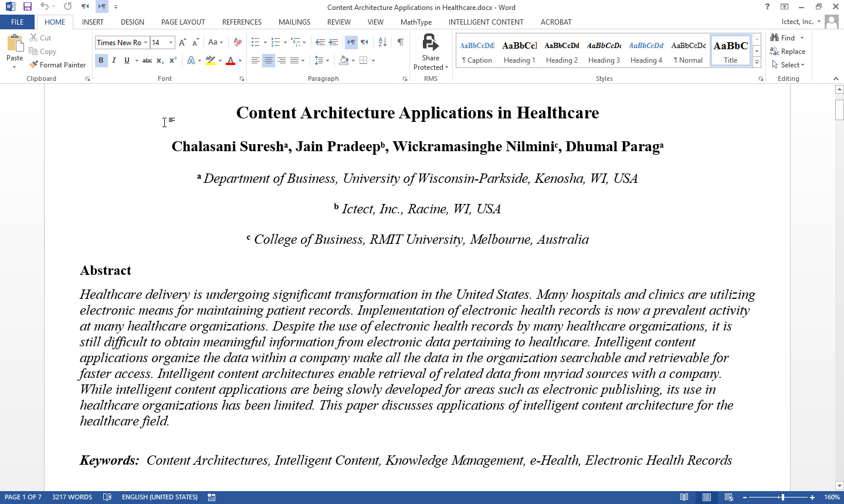Toggle center alignment
Viewport: 844px width, 504px height.
(x=269, y=60)
